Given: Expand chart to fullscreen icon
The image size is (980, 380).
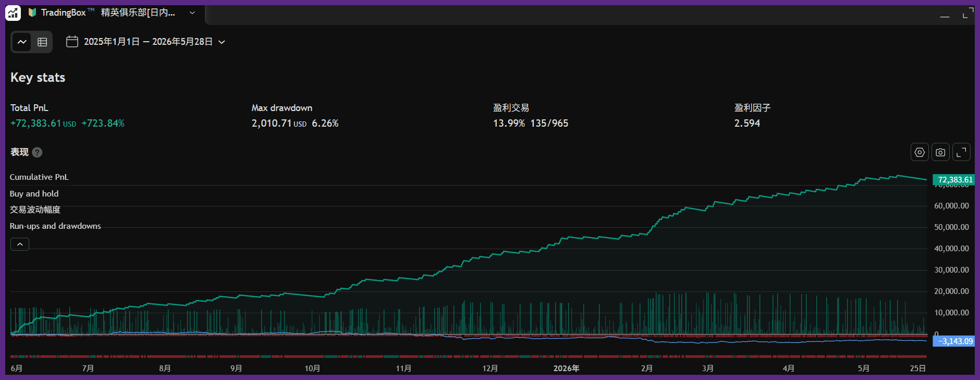Looking at the screenshot, I should 961,152.
